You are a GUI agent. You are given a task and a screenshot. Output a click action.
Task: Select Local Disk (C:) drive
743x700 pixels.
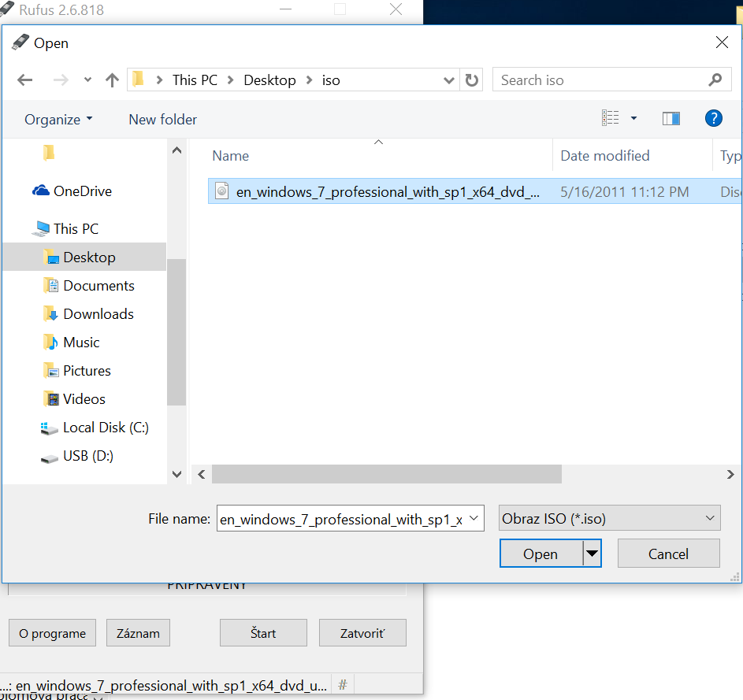coord(106,428)
